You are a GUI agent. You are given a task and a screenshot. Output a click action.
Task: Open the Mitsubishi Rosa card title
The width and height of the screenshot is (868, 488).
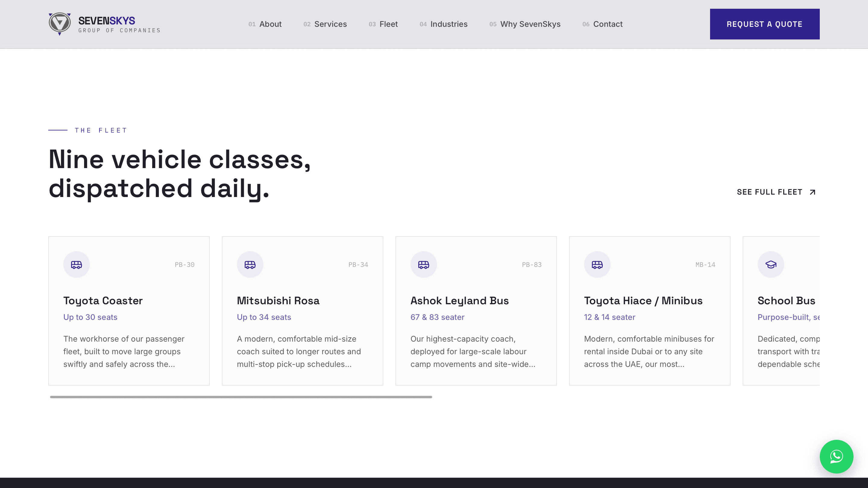(x=278, y=300)
